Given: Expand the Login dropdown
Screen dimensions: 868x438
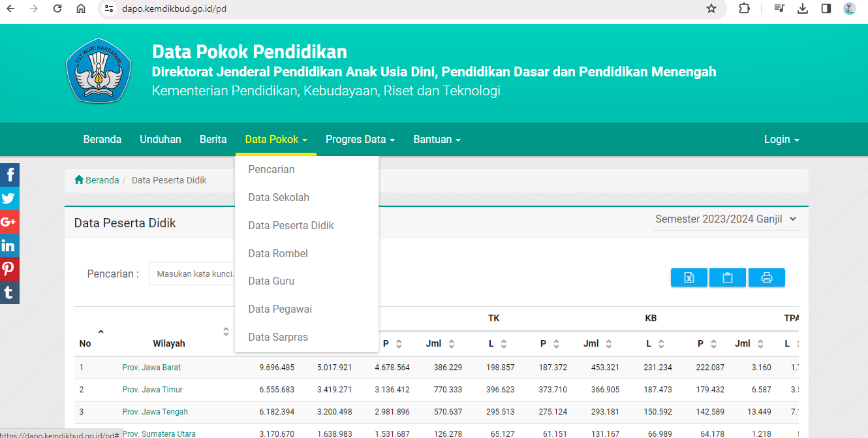Looking at the screenshot, I should (x=781, y=139).
